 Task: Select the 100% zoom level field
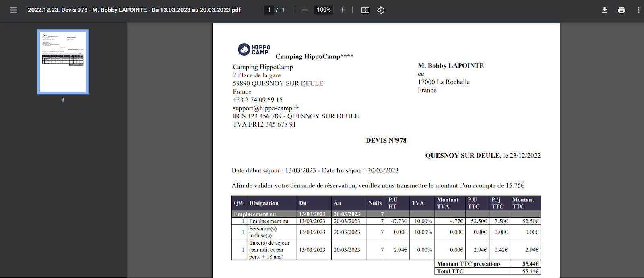324,10
